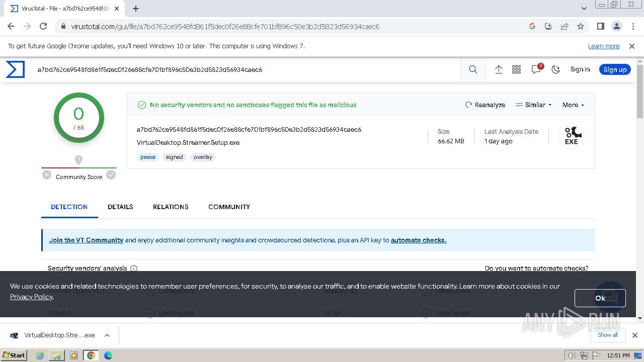The height and width of the screenshot is (362, 644).
Task: Accept cookies with the Ok button
Action: (x=600, y=298)
